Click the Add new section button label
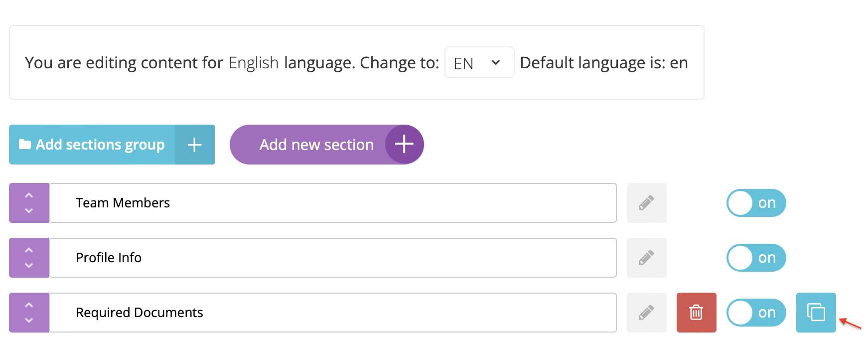The width and height of the screenshot is (868, 342). coord(316,145)
